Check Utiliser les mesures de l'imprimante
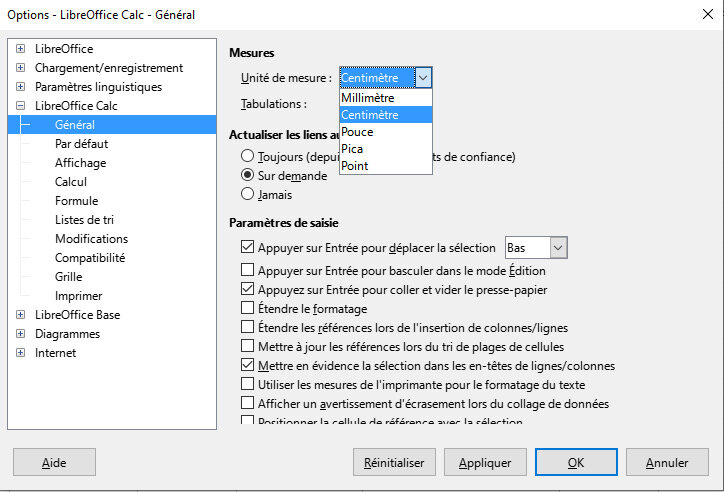 coord(248,385)
